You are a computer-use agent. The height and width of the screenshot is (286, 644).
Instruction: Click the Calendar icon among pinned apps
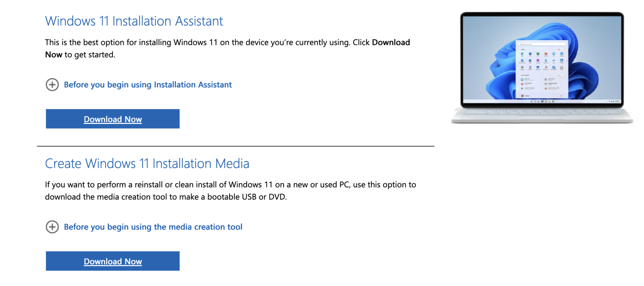pyautogui.click(x=562, y=54)
